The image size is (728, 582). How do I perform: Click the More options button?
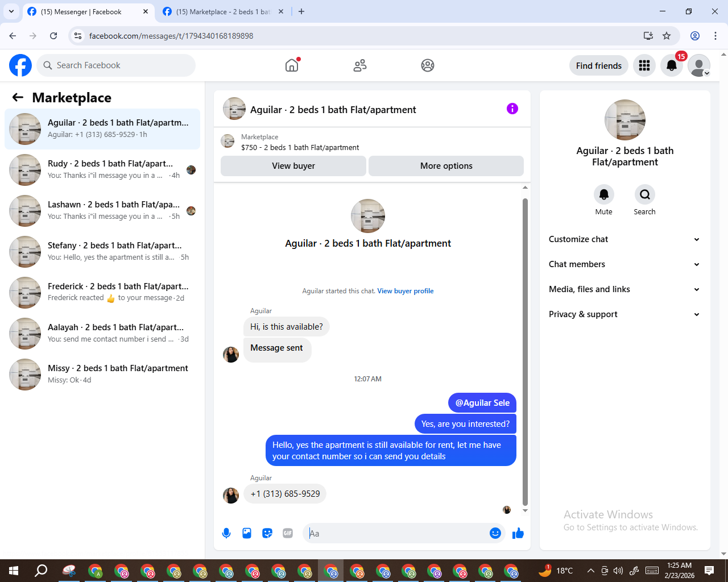[446, 166]
